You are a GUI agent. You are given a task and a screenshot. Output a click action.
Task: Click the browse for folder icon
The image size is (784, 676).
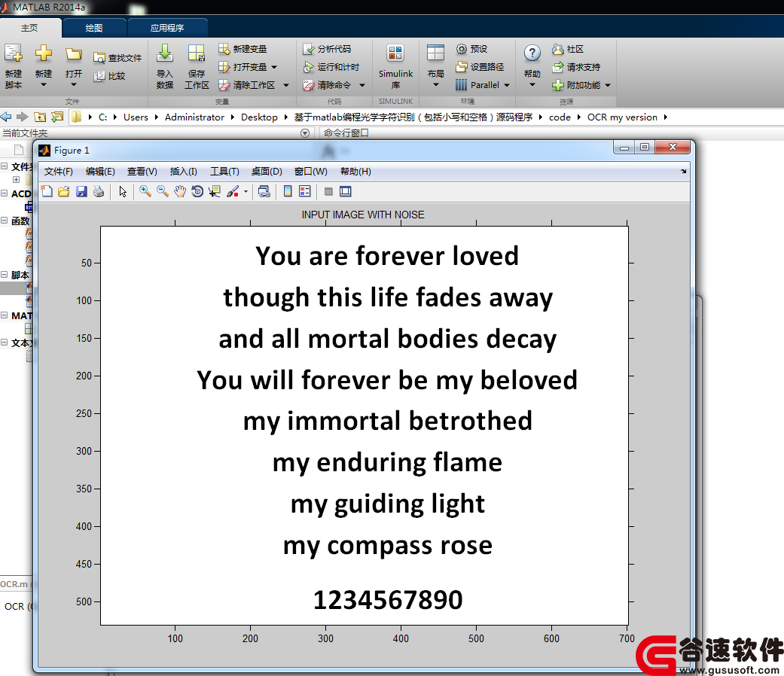pyautogui.click(x=57, y=117)
